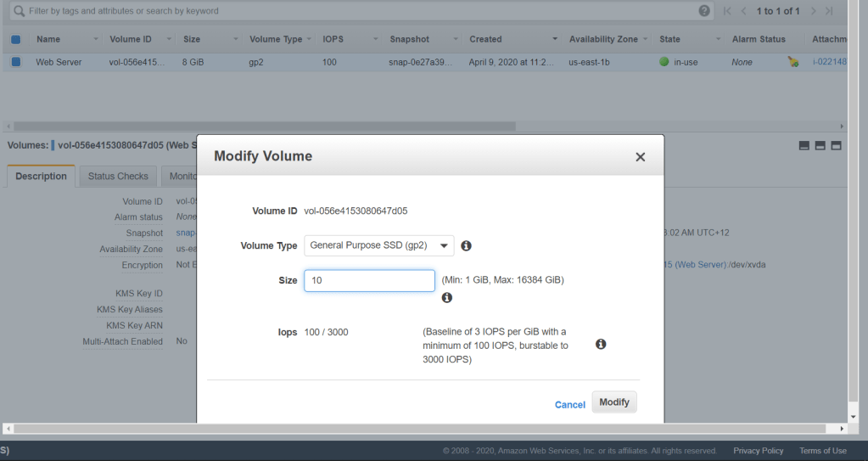Go to next page of results
Image resolution: width=868 pixels, height=461 pixels.
(813, 11)
